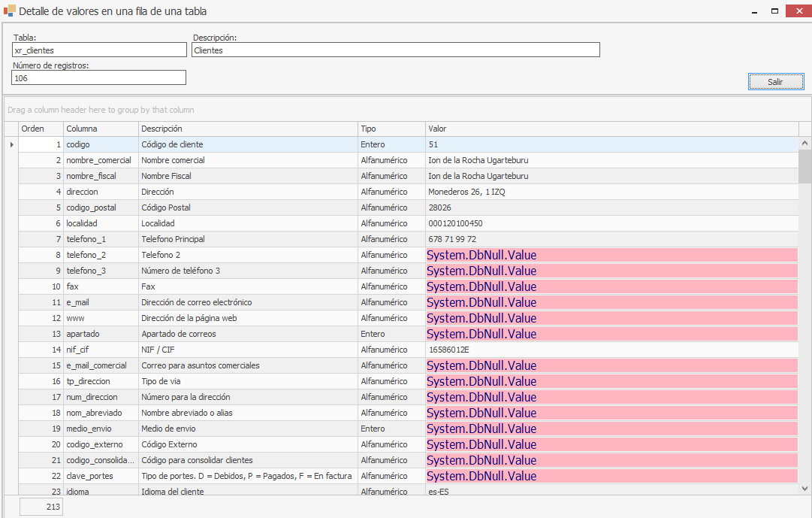Viewport: 812px width, 518px height.
Task: Click the Número de registros field
Action: tap(98, 78)
